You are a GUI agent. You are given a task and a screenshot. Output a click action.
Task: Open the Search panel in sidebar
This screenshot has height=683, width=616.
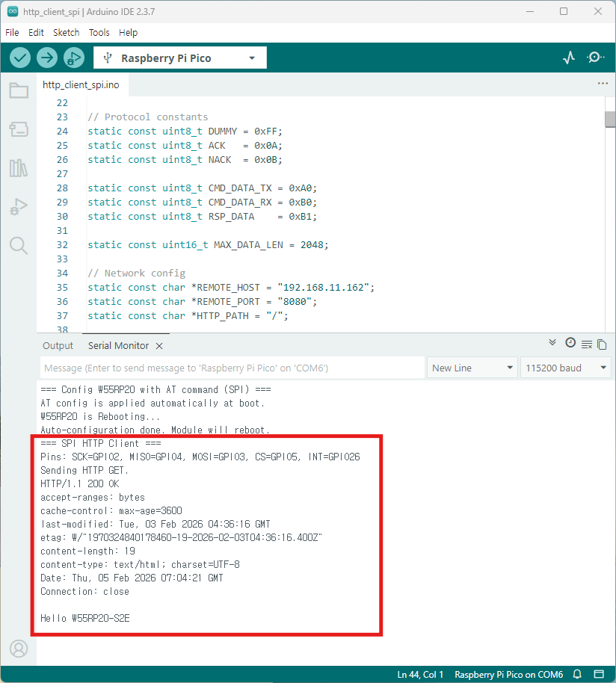(19, 246)
